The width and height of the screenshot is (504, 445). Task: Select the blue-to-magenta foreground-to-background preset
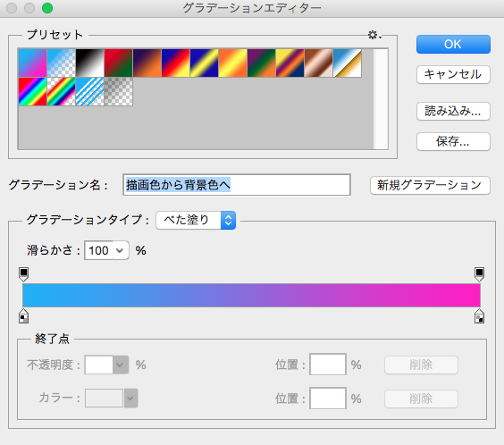[32, 63]
